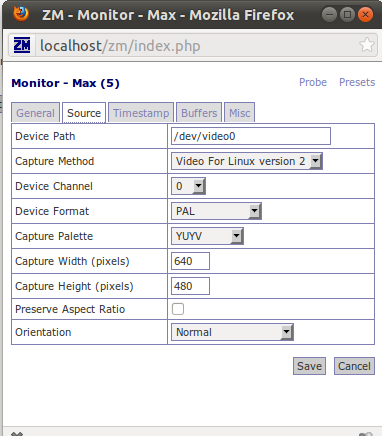Switch to the Timestamp tab

coord(141,113)
